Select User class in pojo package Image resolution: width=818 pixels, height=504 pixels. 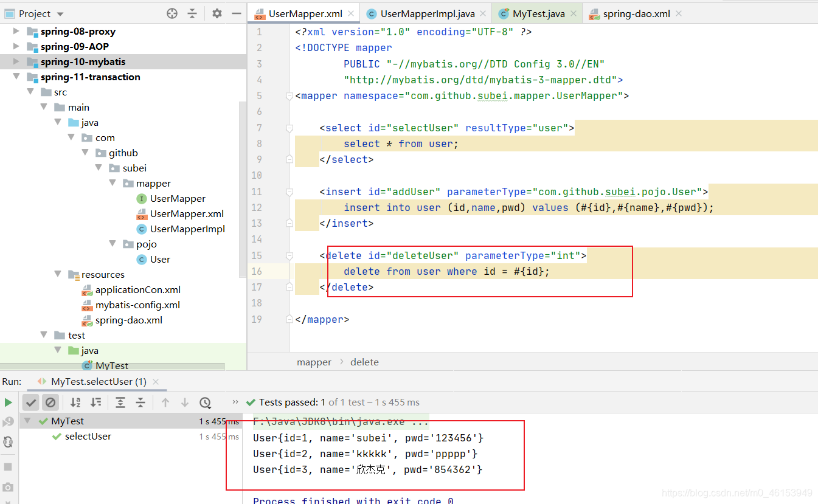(153, 259)
